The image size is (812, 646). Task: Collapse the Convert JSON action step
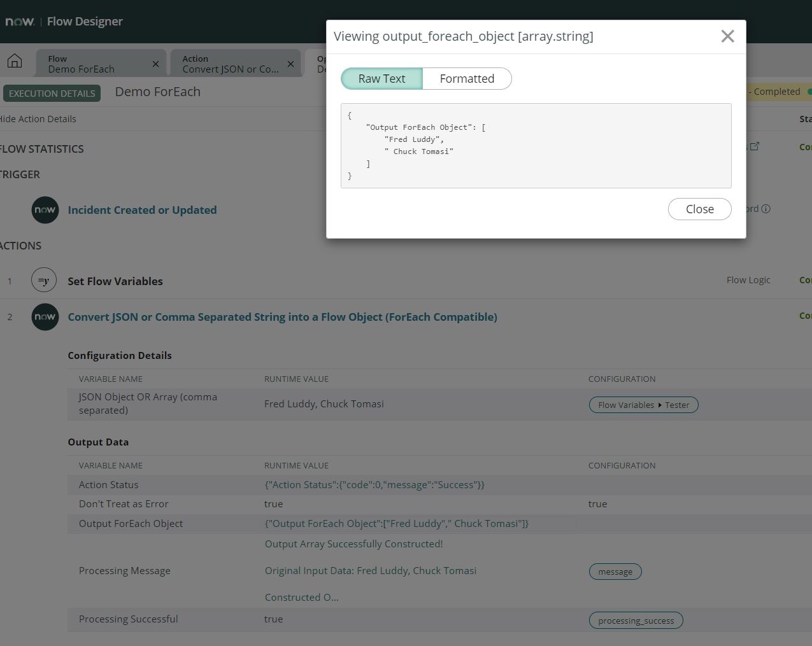282,317
